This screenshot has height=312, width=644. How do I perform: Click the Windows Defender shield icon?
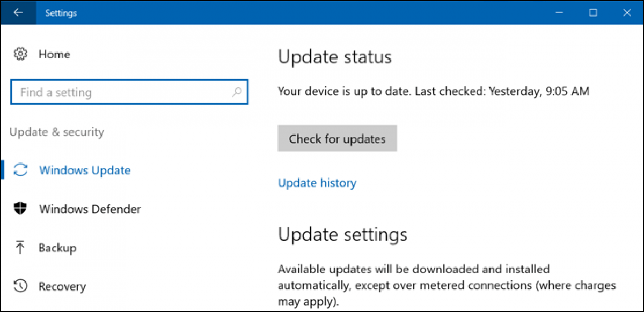20,209
